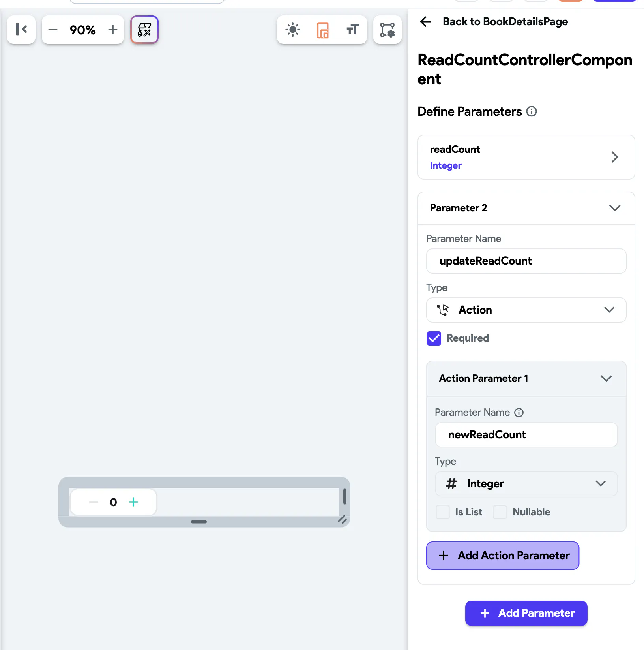Viewport: 644px width, 650px height.
Task: Enable the Nullable checkbox
Action: click(500, 512)
